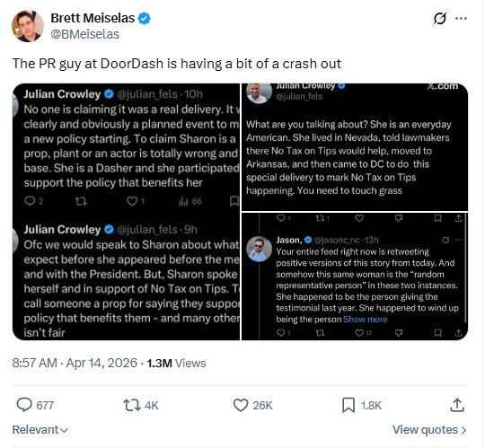Open the Brett Meiselas display name

coord(93,18)
